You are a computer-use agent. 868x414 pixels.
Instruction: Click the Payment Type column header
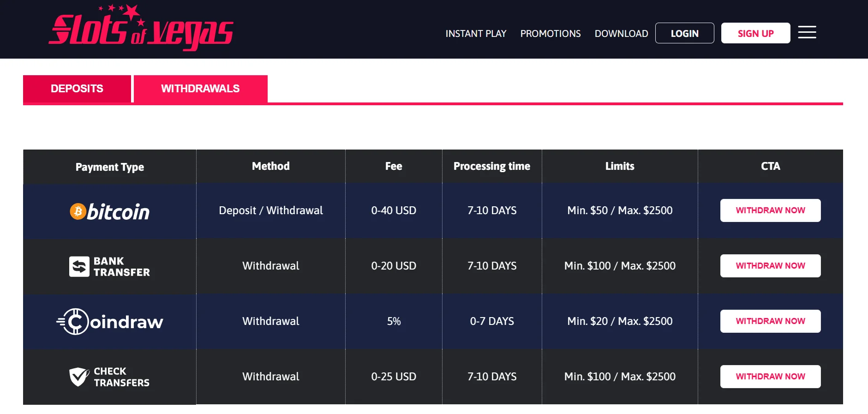click(x=110, y=167)
